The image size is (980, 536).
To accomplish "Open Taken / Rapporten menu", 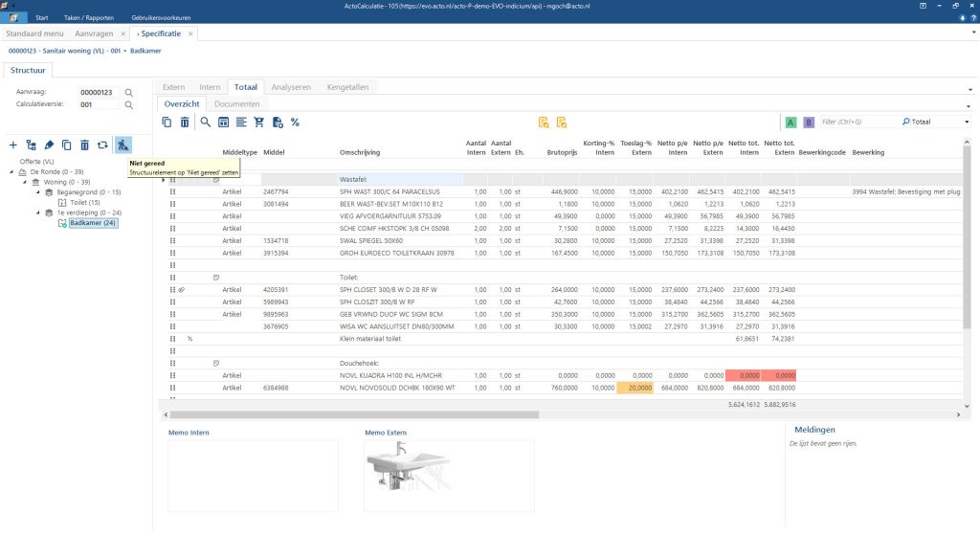I will (89, 18).
